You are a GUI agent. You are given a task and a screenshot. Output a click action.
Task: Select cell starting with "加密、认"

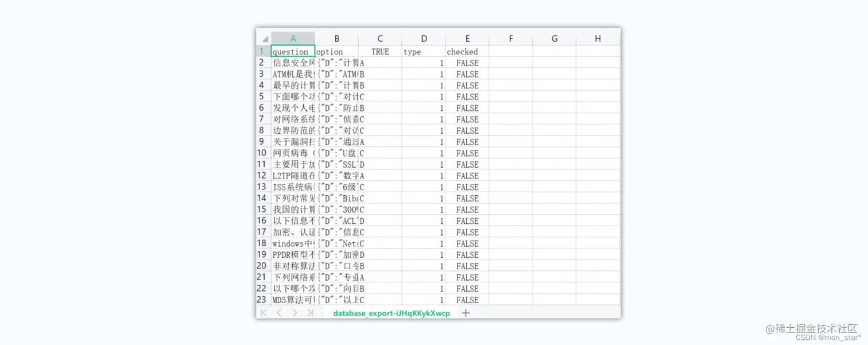tap(293, 232)
